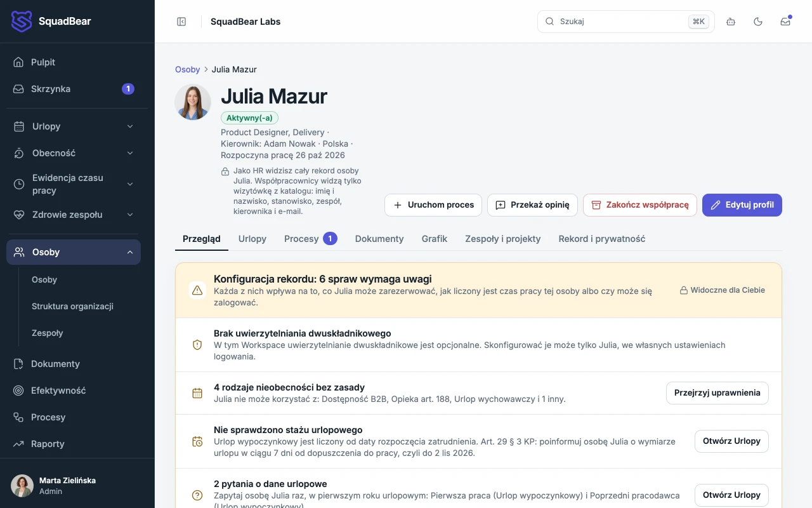The width and height of the screenshot is (812, 508).
Task: Open Urlopy from stażu urlopowego row
Action: click(731, 441)
